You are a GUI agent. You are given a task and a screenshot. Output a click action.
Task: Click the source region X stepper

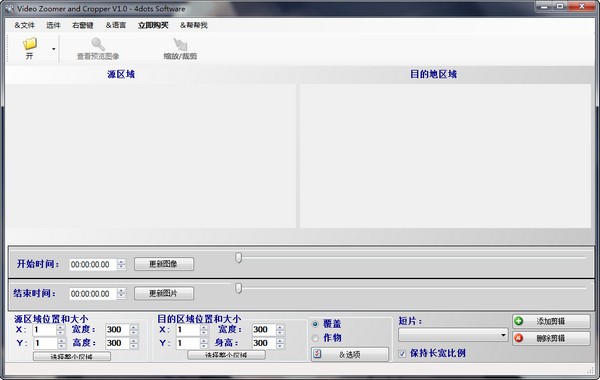point(60,330)
